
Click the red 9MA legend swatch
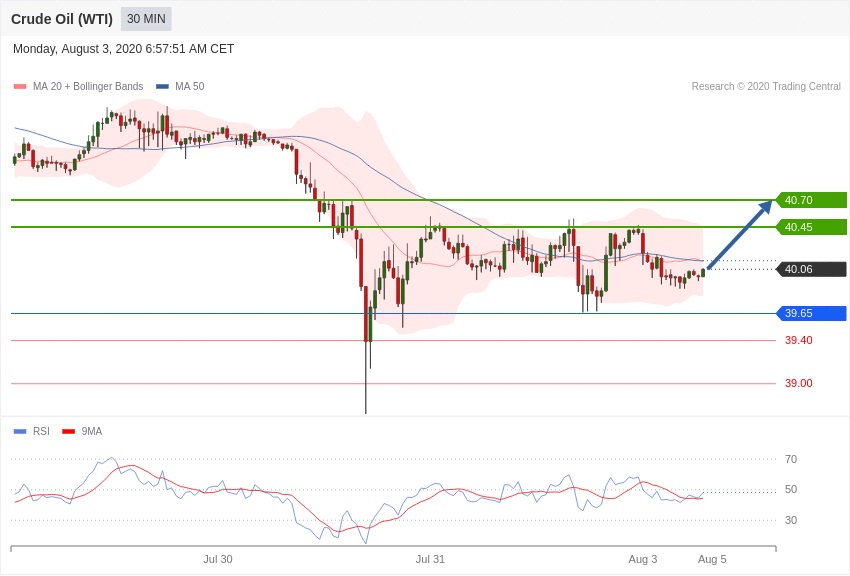pos(69,432)
